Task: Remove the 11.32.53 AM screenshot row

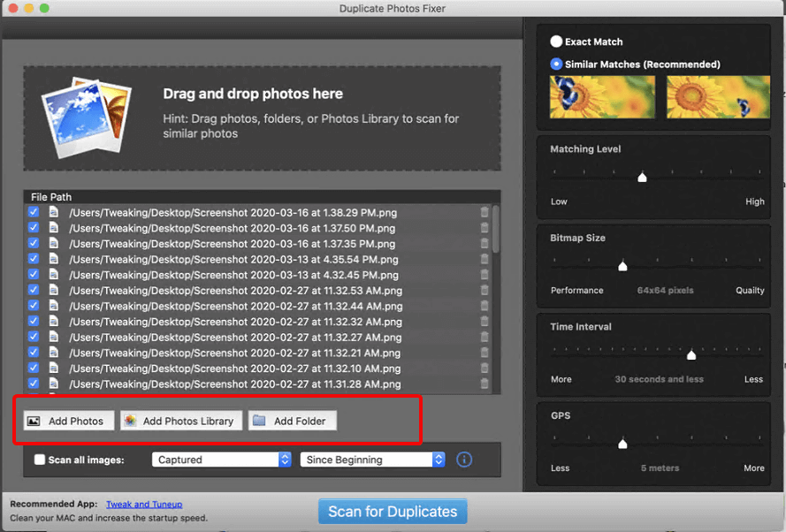Action: pyautogui.click(x=484, y=291)
